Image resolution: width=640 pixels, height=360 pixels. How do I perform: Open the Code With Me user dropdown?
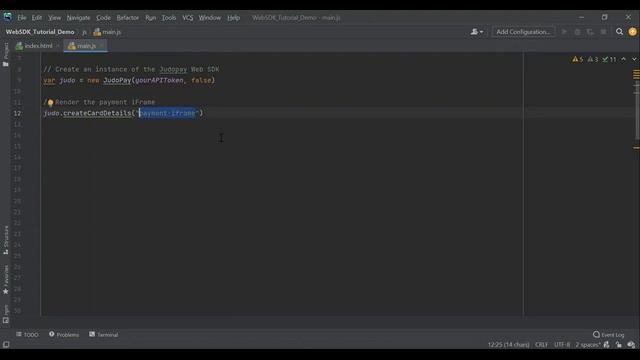point(477,32)
